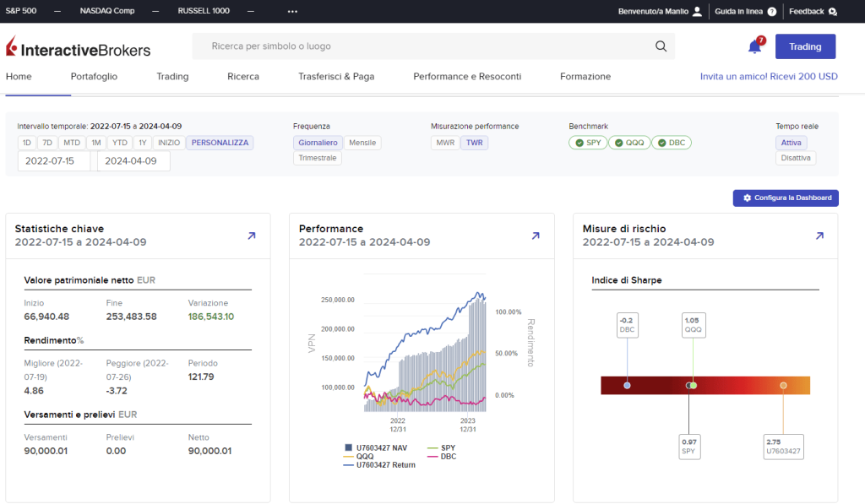
Task: Click the NASDAQ Comp ticker
Action: coord(107,11)
